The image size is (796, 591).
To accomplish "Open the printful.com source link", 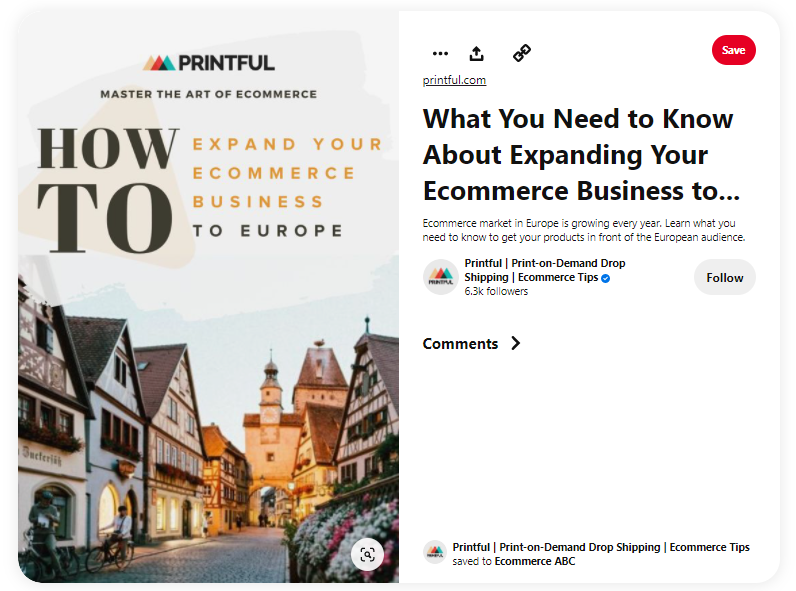I will coord(454,80).
